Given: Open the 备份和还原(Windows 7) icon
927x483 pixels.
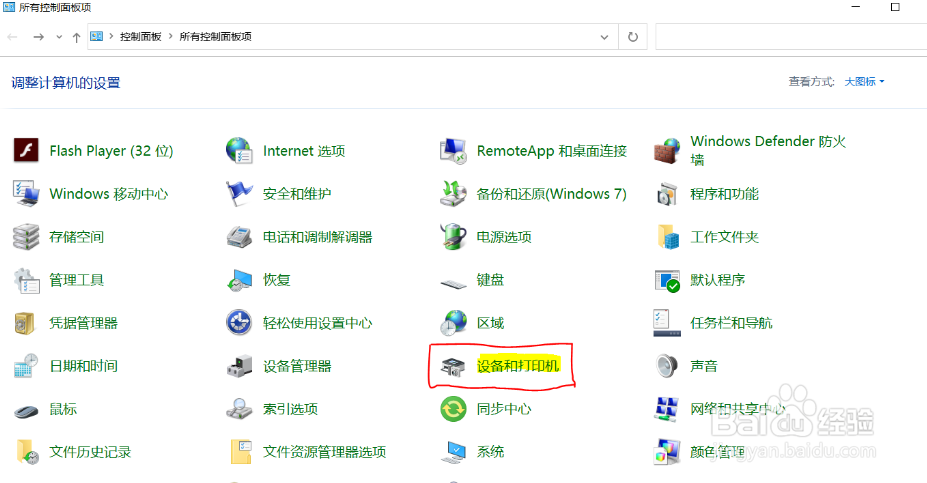Looking at the screenshot, I should [453, 194].
